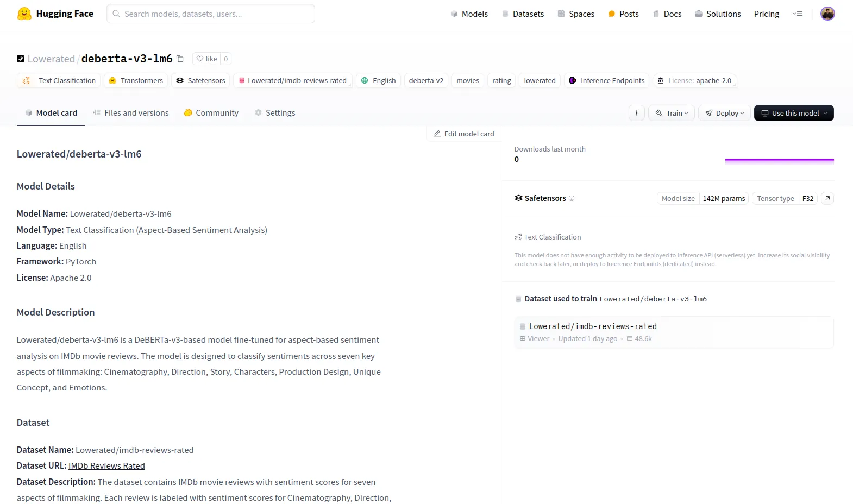Navigate to Models in top bar
Screen dimensions: 853x504
469,14
